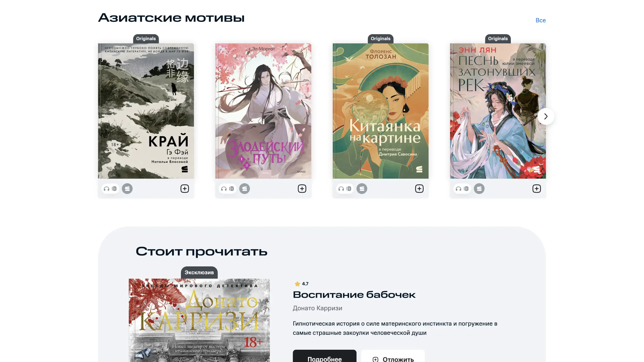Click the audio/text format badge under Китаянка на картине
Image resolution: width=644 pixels, height=362 pixels.
(345, 189)
